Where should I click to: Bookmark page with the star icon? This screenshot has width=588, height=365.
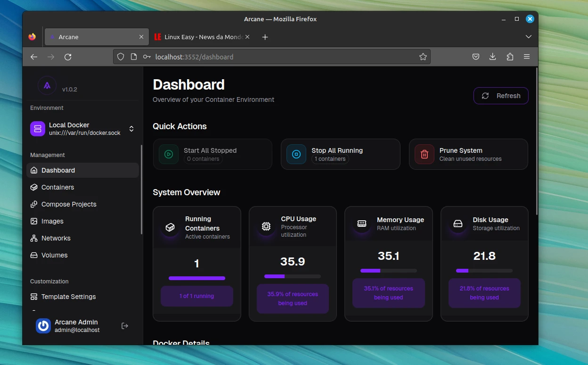point(423,57)
